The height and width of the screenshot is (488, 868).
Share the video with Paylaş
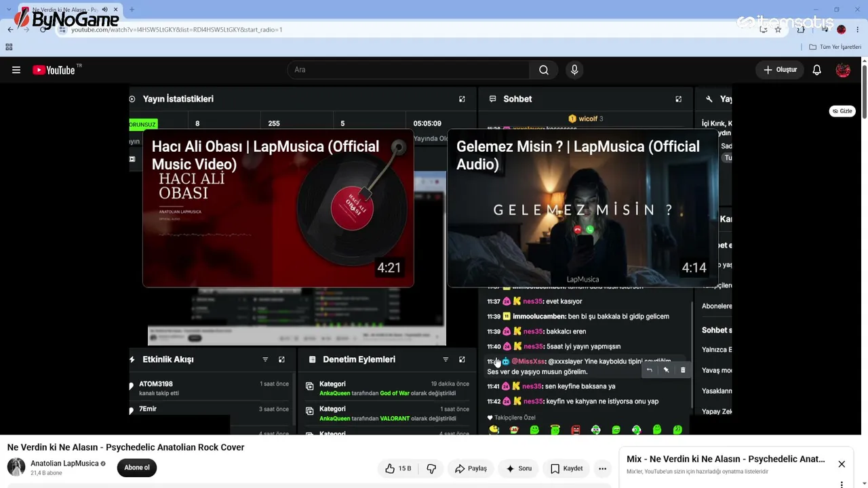(471, 468)
